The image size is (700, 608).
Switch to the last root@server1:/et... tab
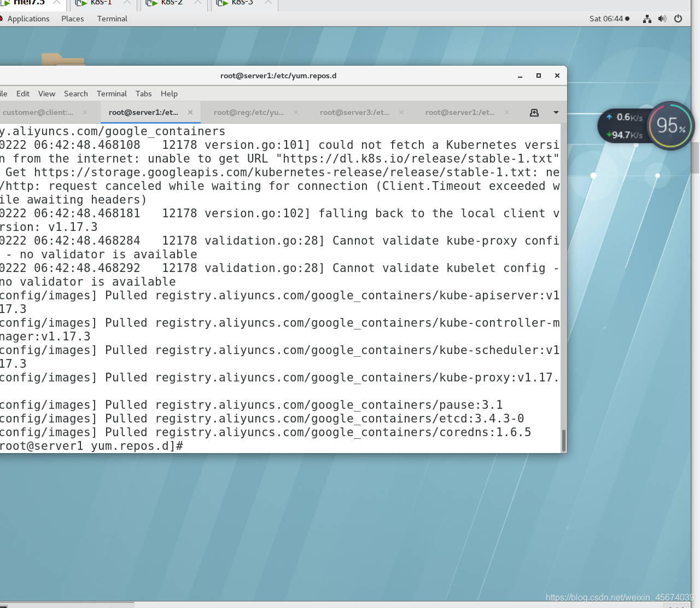pyautogui.click(x=460, y=112)
